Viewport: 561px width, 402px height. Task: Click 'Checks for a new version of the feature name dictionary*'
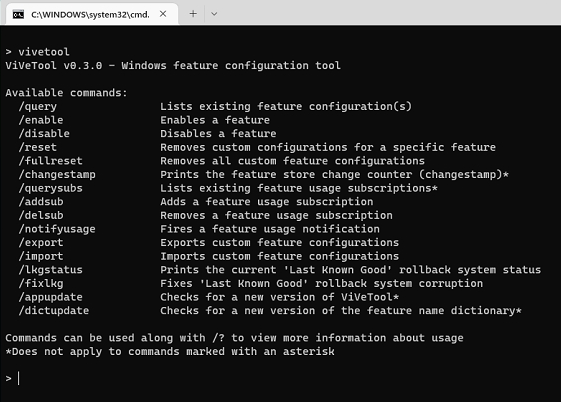341,310
